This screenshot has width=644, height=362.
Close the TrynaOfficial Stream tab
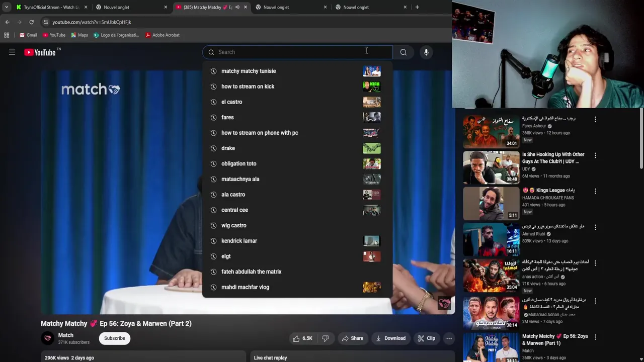pyautogui.click(x=86, y=7)
